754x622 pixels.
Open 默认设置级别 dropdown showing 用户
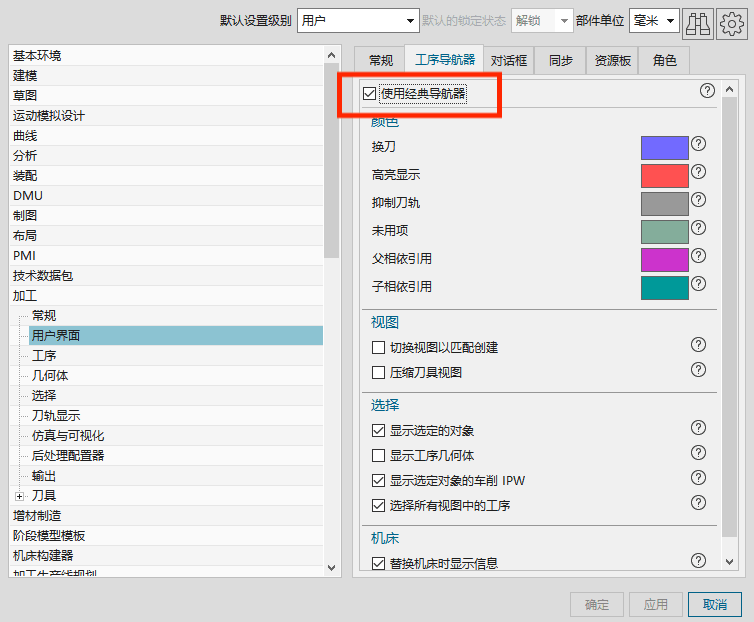click(x=358, y=21)
